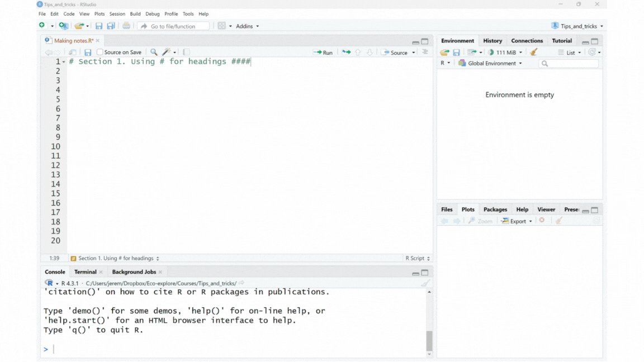Image resolution: width=644 pixels, height=362 pixels.
Task: Clear console broom icon
Action: 425,283
